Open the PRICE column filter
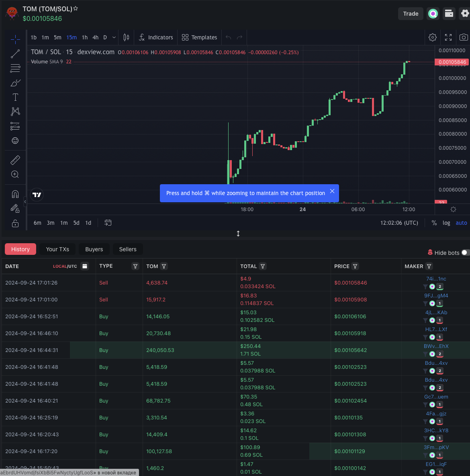 click(x=355, y=266)
